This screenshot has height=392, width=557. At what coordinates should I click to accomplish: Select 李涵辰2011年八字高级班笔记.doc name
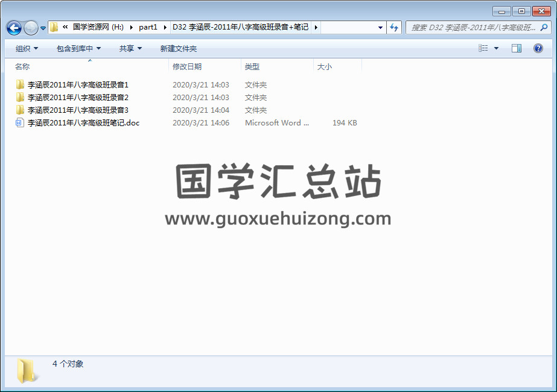pyautogui.click(x=83, y=123)
